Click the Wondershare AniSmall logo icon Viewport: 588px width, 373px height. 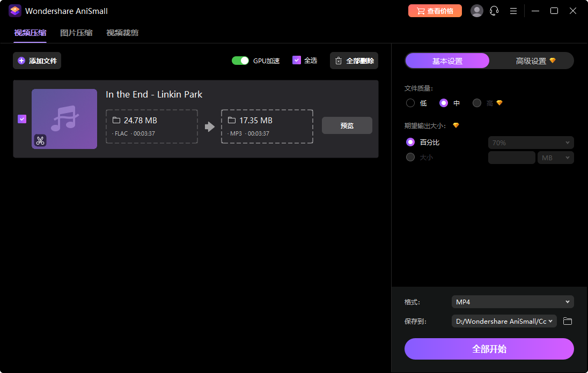[x=15, y=11]
